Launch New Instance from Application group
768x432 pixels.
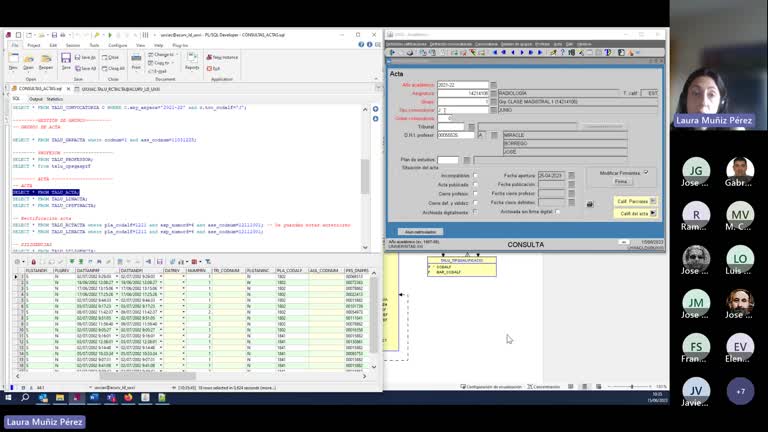click(222, 57)
